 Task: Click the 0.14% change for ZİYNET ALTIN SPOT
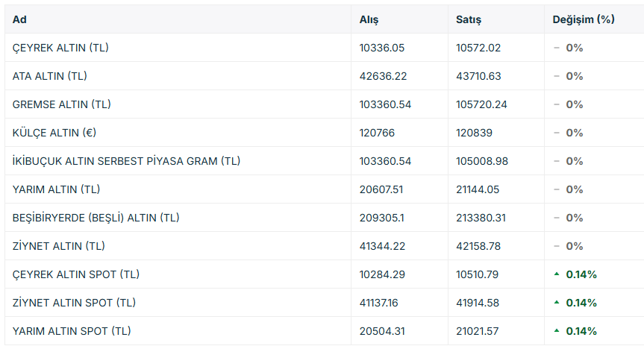click(x=581, y=303)
